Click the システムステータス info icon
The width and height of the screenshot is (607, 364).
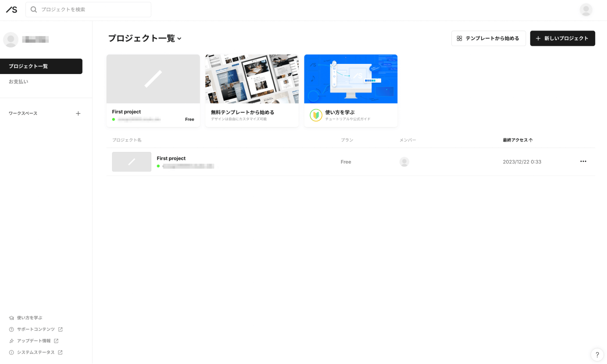click(11, 352)
